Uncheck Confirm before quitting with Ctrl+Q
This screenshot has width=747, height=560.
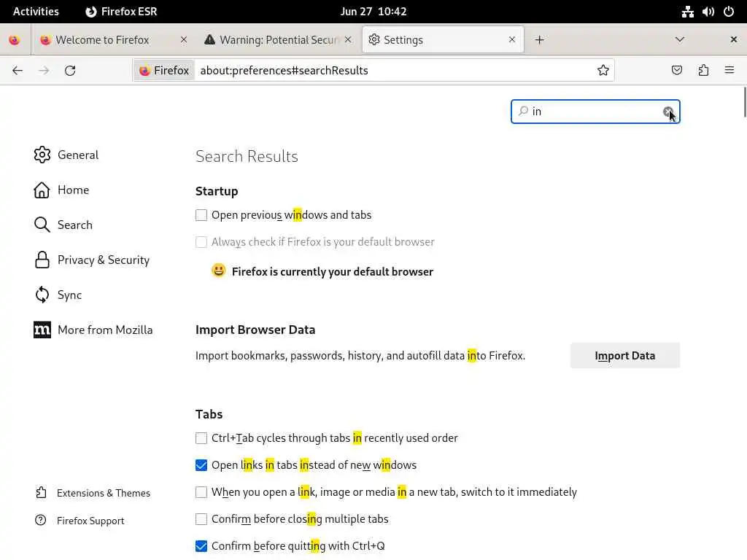click(201, 546)
